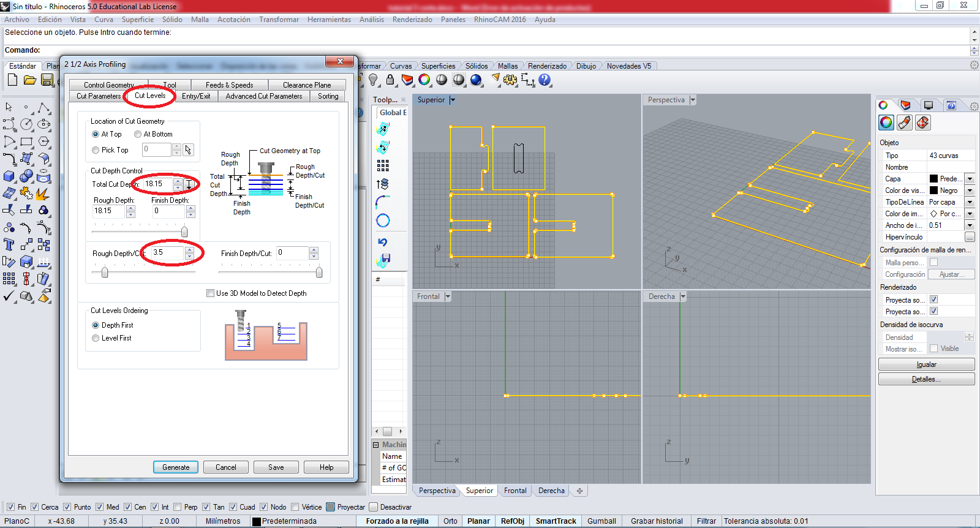Switch to the Feeds & Speeds tab

pyautogui.click(x=229, y=85)
